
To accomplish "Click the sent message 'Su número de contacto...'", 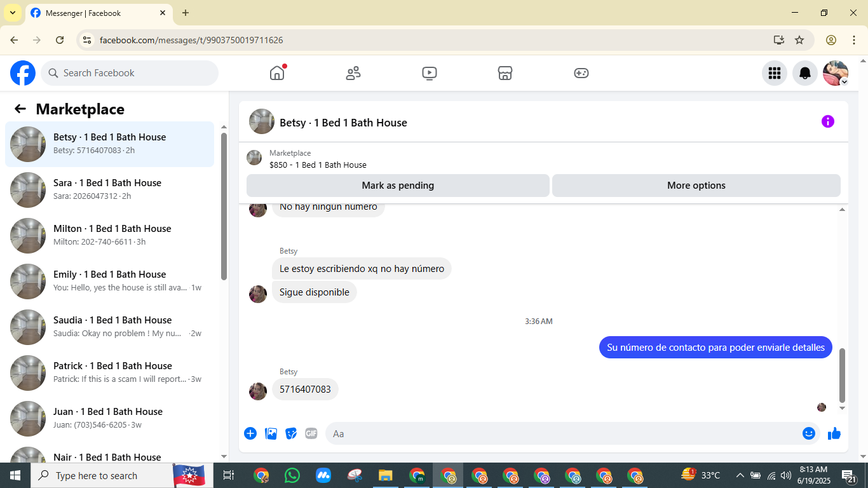I will click(x=715, y=348).
